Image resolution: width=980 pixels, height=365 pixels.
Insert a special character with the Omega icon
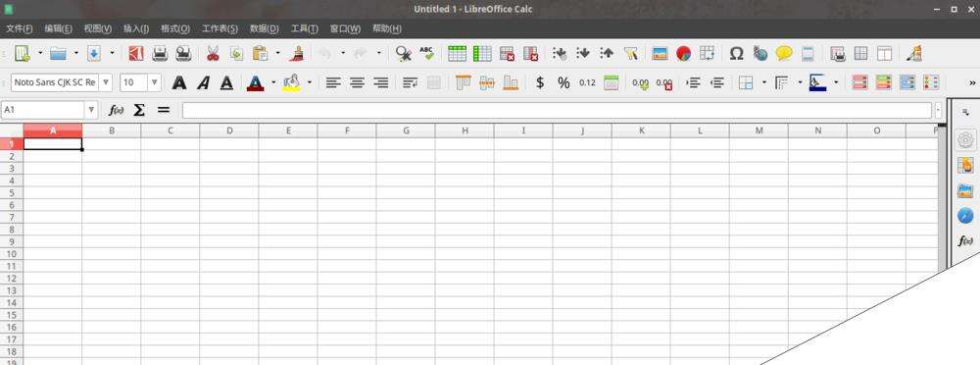(x=736, y=54)
